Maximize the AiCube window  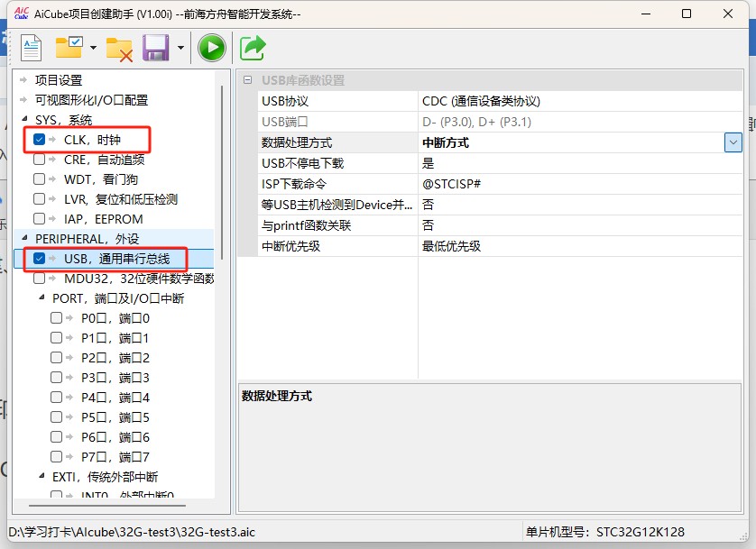tap(687, 14)
